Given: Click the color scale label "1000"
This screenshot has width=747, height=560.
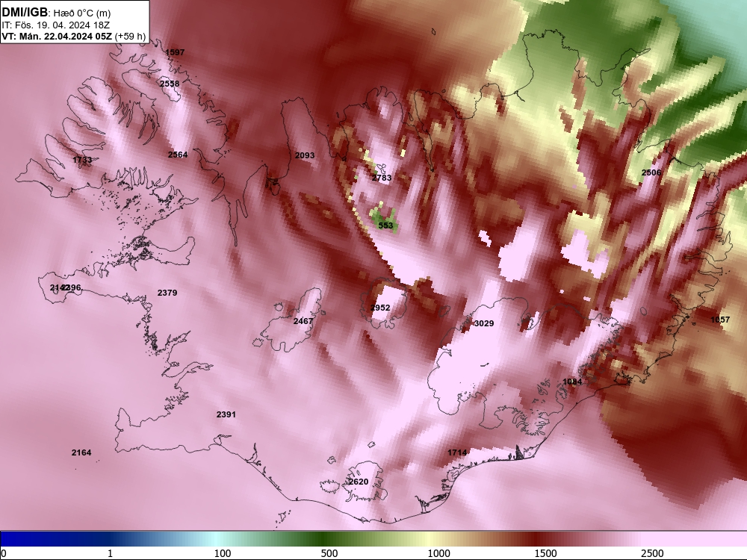Looking at the screenshot, I should point(438,553).
